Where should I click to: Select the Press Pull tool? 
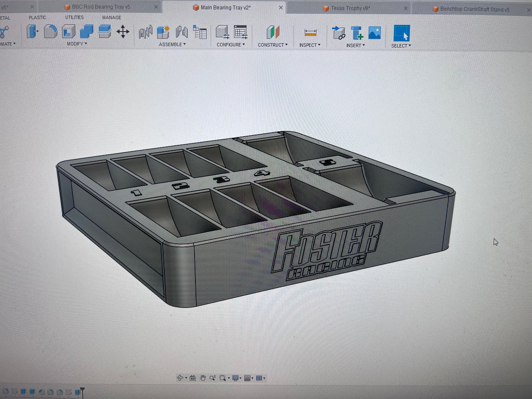pos(32,32)
